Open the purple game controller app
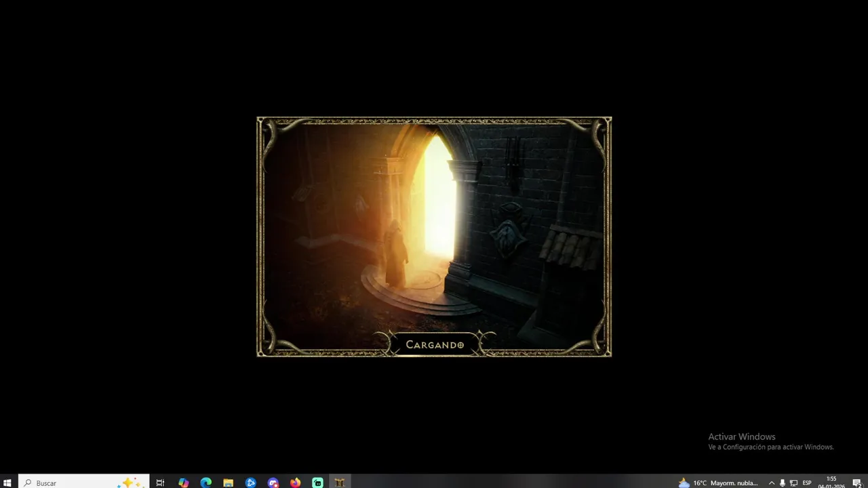The height and width of the screenshot is (488, 868). [273, 483]
